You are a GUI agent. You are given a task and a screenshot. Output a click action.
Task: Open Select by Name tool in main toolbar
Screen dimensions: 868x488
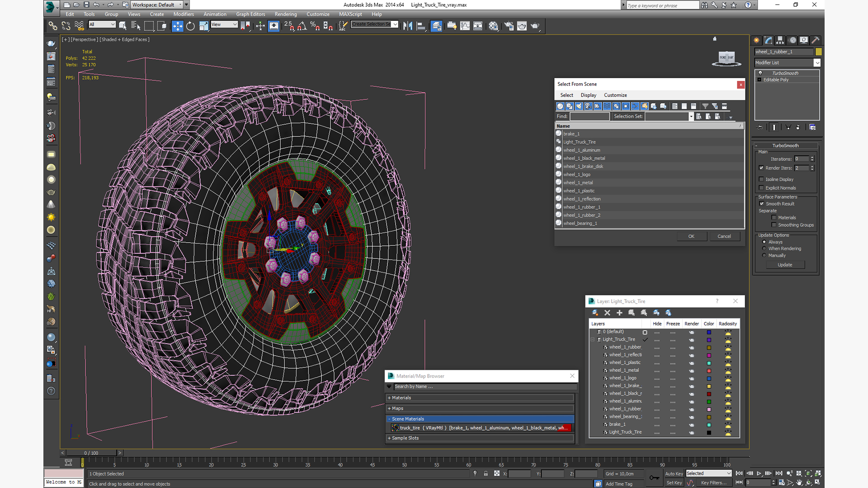(x=136, y=26)
